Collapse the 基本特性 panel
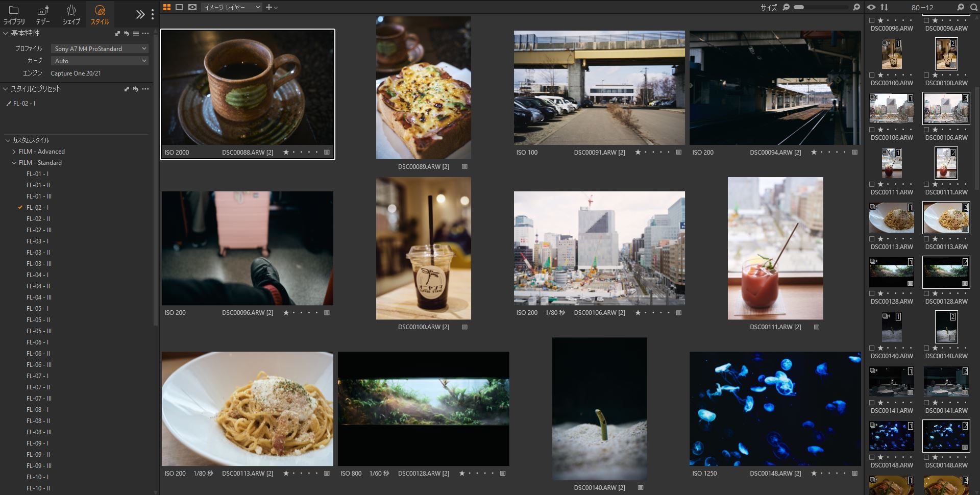980x495 pixels. pos(6,33)
